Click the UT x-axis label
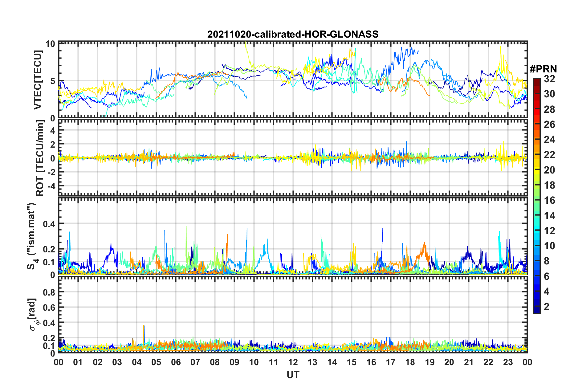Image resolution: width=586 pixels, height=392 pixels. pyautogui.click(x=293, y=375)
